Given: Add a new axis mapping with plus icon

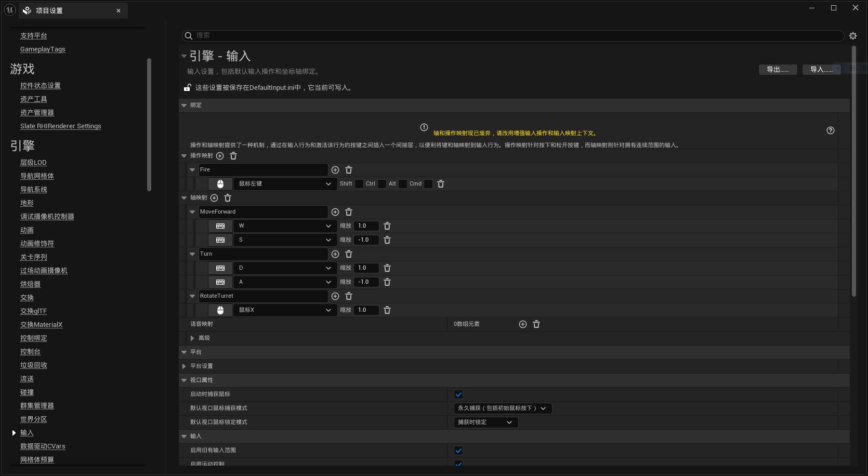Looking at the screenshot, I should (x=214, y=198).
